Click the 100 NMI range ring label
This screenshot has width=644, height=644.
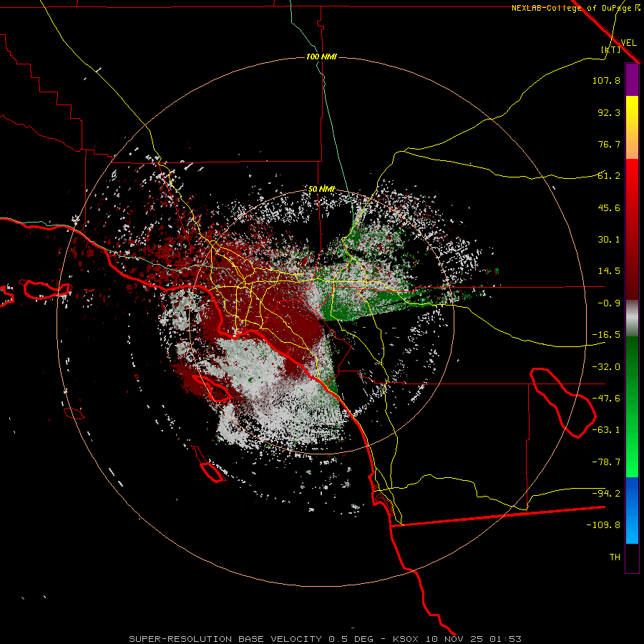[x=321, y=57]
